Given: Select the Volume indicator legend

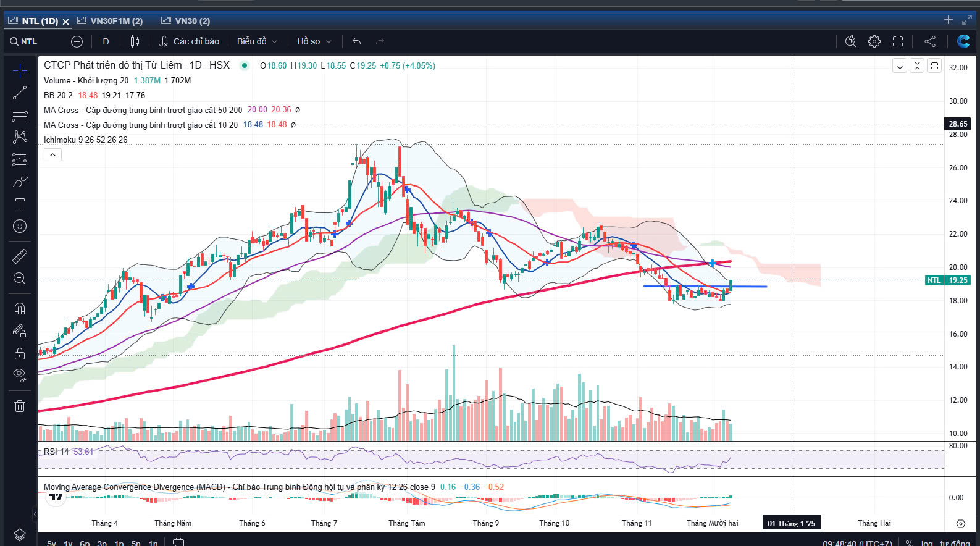Looking at the screenshot, I should click(86, 80).
